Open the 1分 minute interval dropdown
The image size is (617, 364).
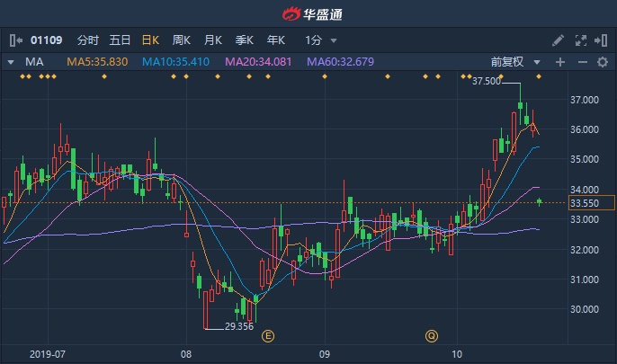tap(321, 40)
